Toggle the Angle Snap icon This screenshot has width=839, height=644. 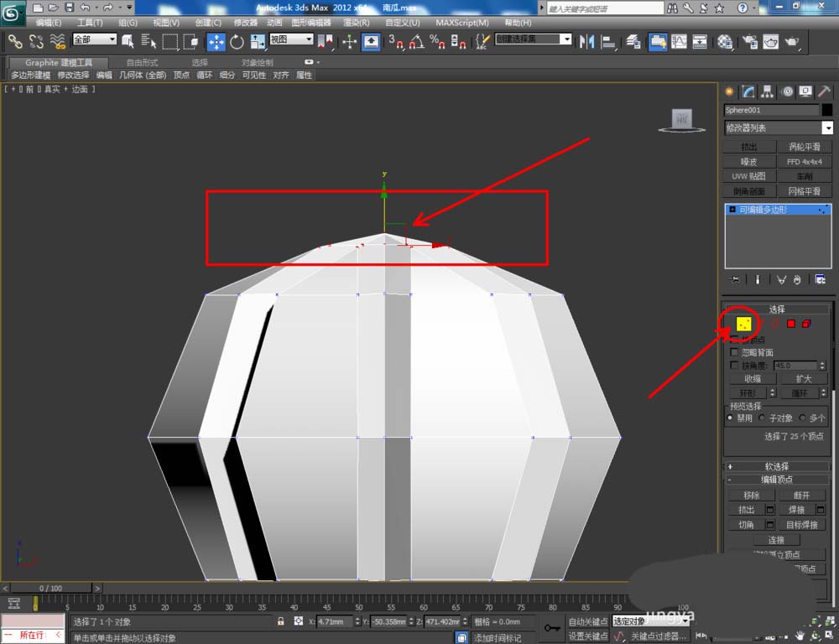(417, 42)
